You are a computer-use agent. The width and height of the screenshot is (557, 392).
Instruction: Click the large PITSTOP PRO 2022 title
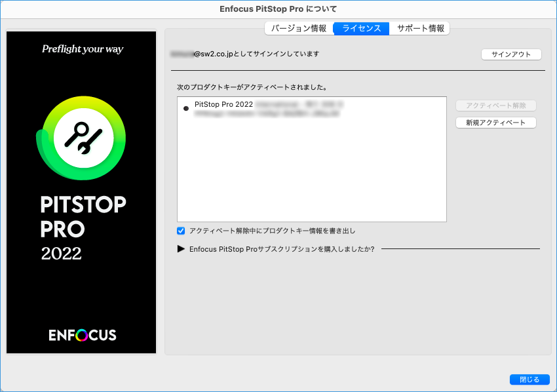(x=82, y=227)
